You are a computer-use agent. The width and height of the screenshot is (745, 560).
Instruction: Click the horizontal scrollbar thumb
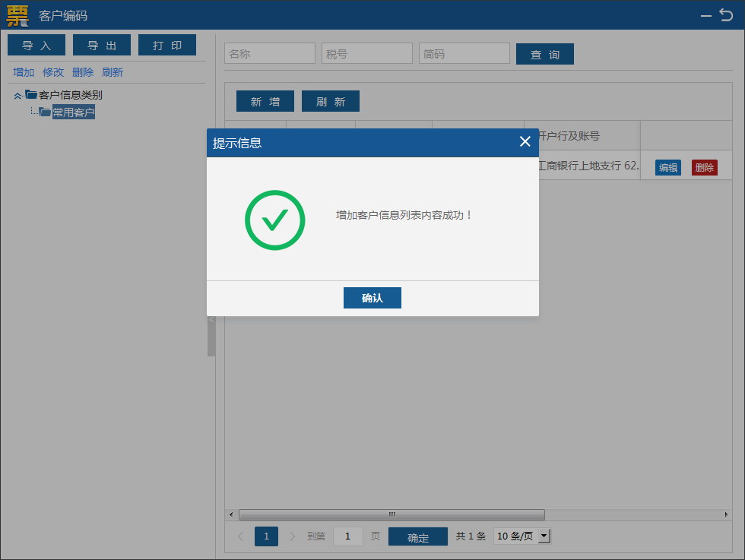pyautogui.click(x=392, y=514)
